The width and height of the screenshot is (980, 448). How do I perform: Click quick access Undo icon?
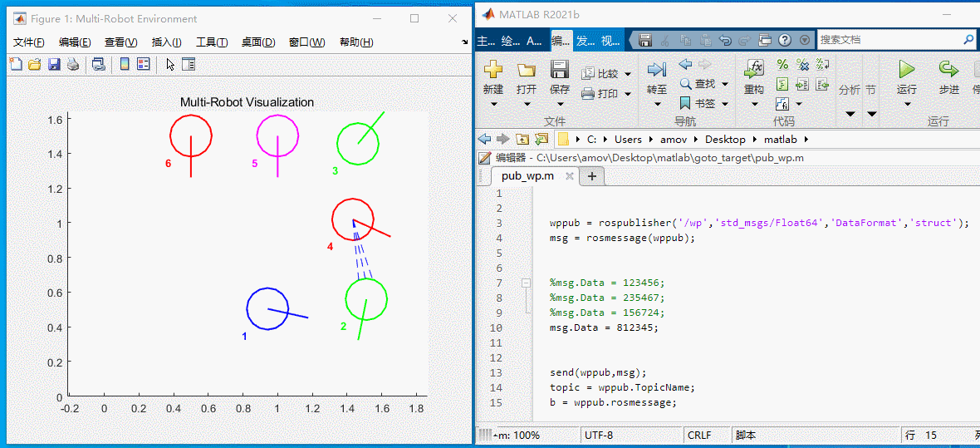coord(726,40)
